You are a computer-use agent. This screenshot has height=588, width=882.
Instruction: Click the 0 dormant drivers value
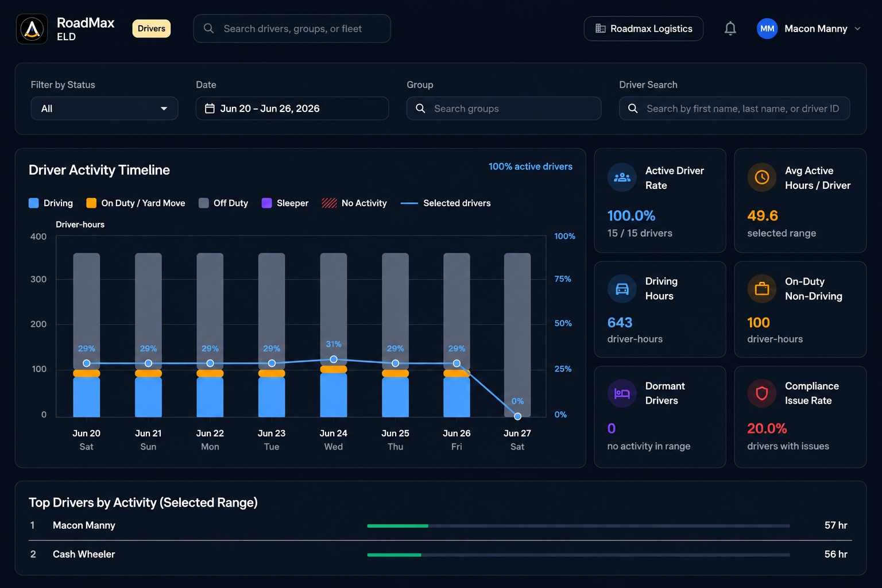pyautogui.click(x=612, y=428)
